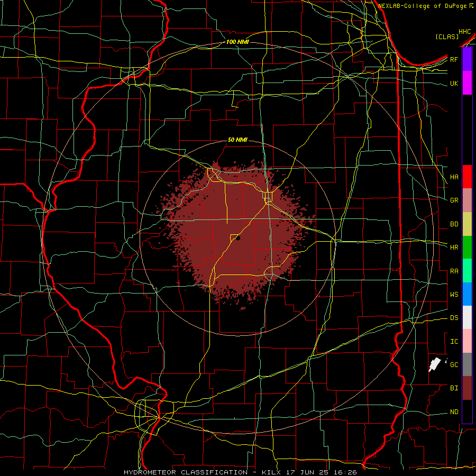The image size is (476, 476).
Task: Click the 'BI' legend label text
Action: pyautogui.click(x=454, y=388)
